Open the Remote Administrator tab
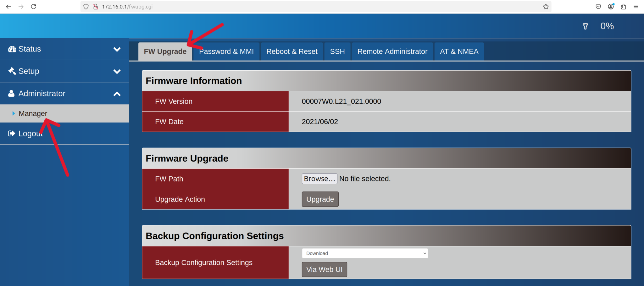 pos(392,51)
